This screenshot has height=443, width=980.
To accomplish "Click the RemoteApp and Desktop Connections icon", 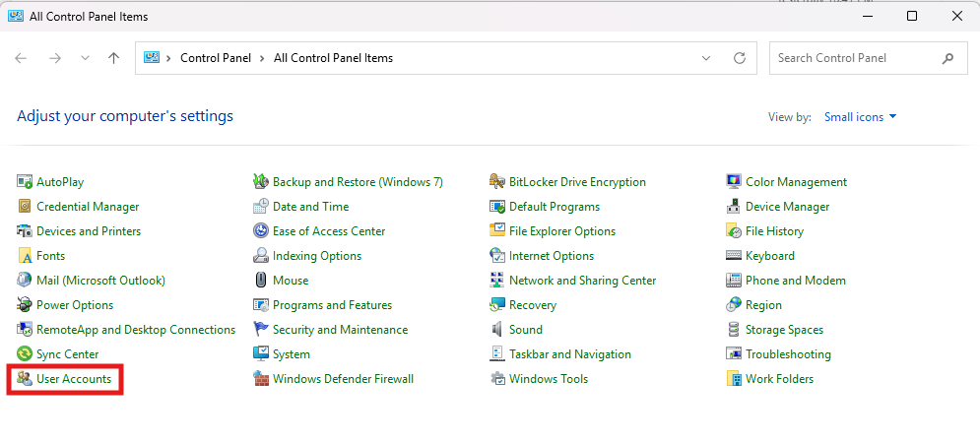I will coord(25,329).
